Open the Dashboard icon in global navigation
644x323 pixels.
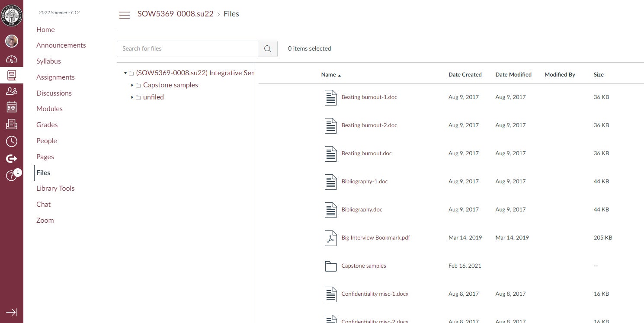[x=12, y=60]
